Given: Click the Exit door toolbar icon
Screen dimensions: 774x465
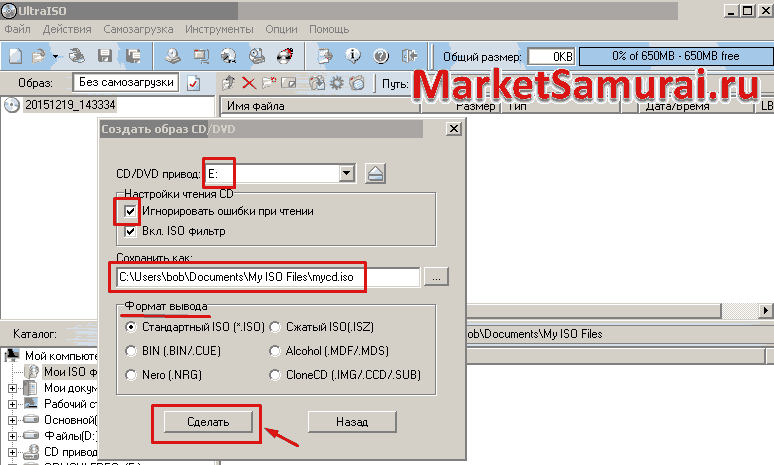Looking at the screenshot, I should [409, 56].
